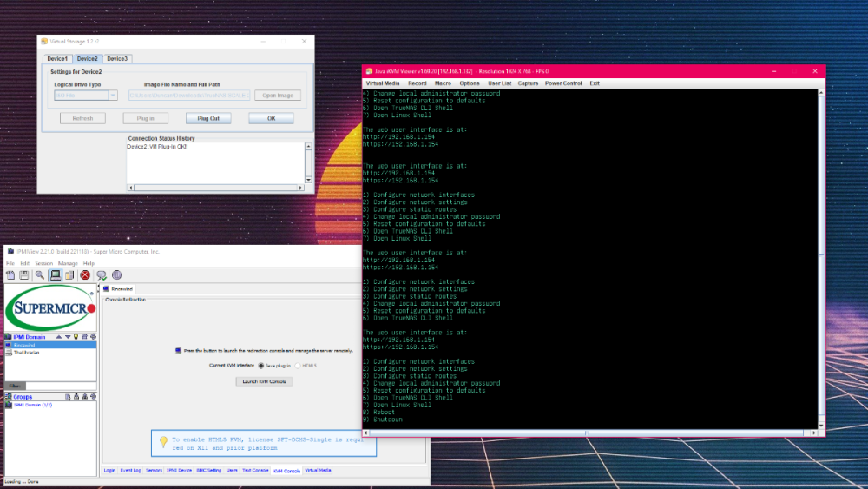Click the up arrow in IPMI Domain header

(60, 336)
